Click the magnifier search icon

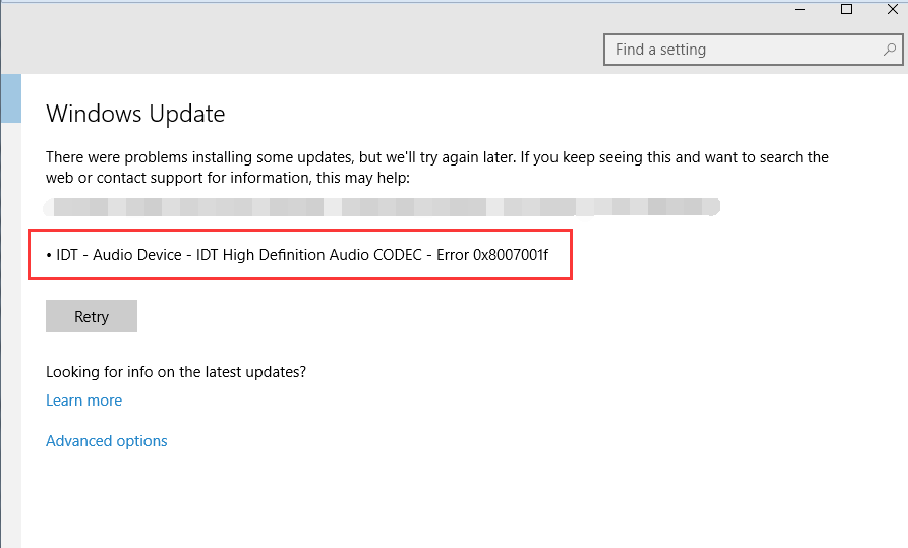click(x=889, y=49)
